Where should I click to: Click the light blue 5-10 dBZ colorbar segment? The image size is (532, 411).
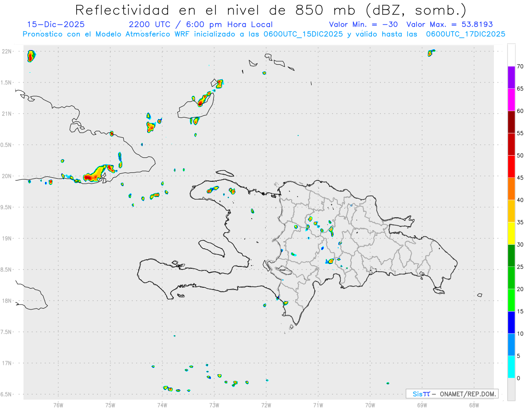511,344
